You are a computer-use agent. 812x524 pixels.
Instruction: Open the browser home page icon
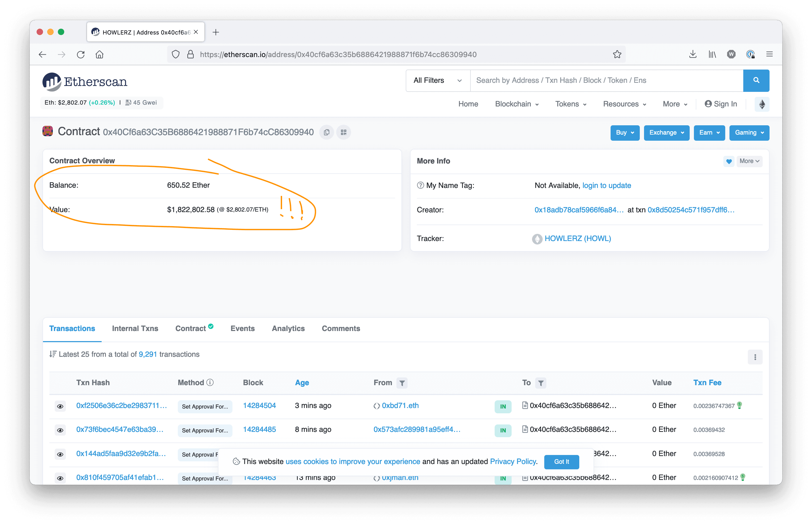click(x=100, y=54)
